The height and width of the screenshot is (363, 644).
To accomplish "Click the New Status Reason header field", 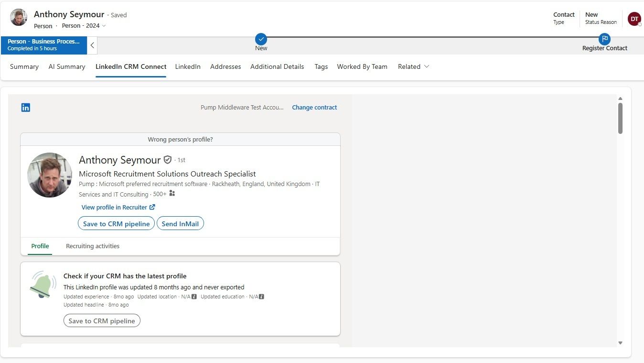I will click(x=601, y=18).
